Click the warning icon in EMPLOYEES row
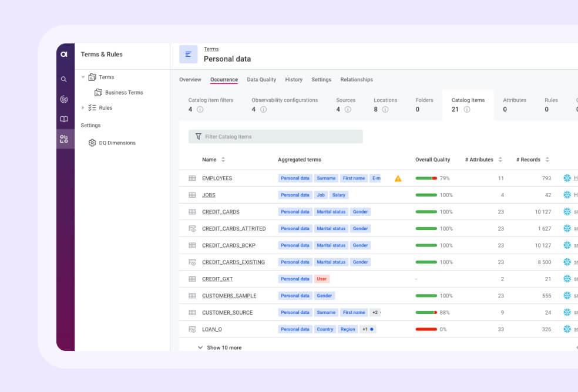The height and width of the screenshot is (392, 578). pyautogui.click(x=398, y=178)
